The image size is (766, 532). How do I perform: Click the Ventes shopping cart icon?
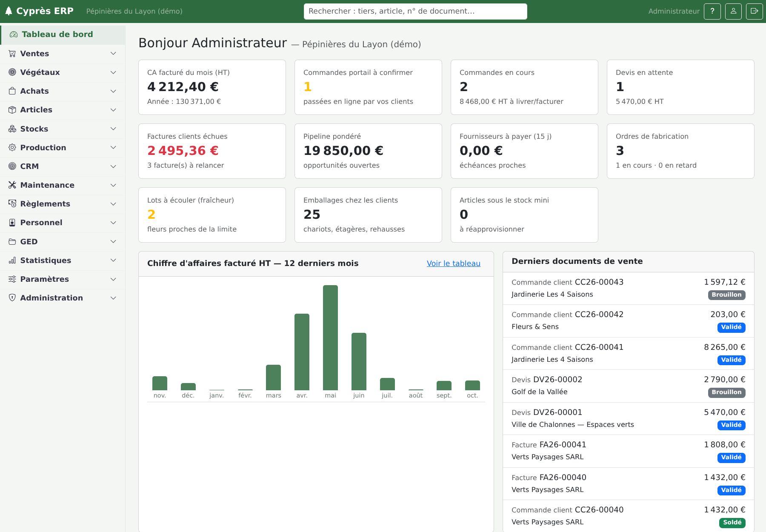coord(12,54)
